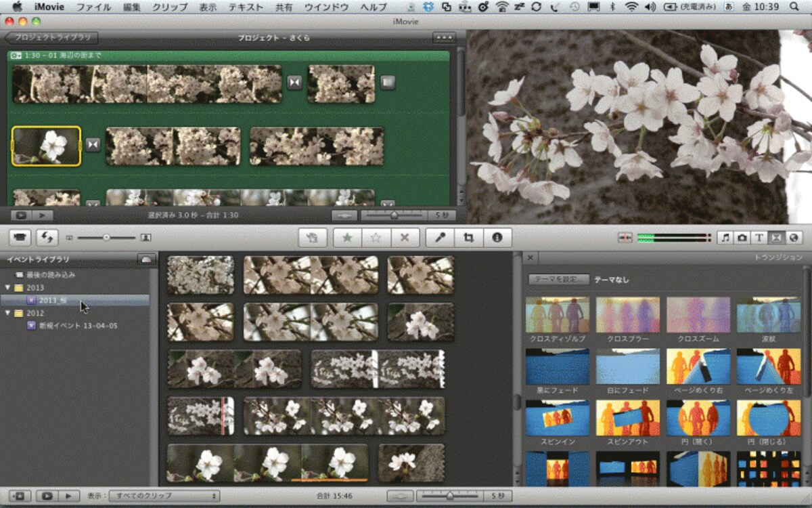The width and height of the screenshot is (812, 508).
Task: Play event clips full screen in bottom bar
Action: click(47, 496)
